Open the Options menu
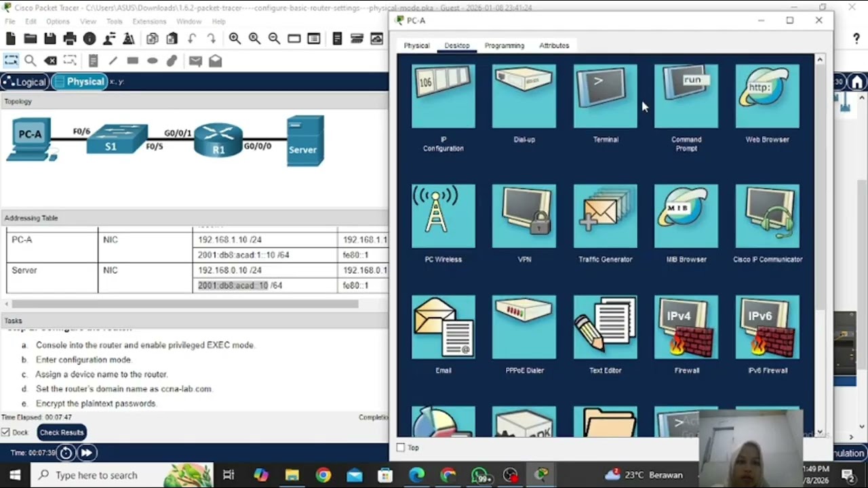The width and height of the screenshot is (868, 488). tap(58, 22)
